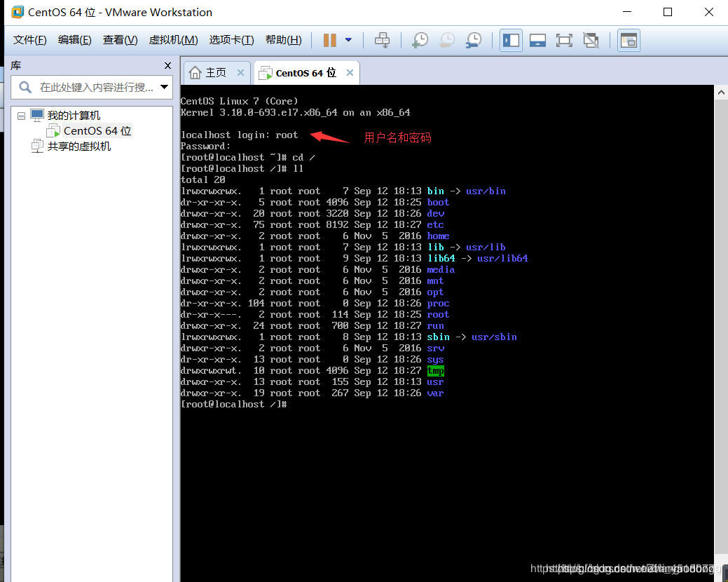This screenshot has height=582, width=728.
Task: Send Ctrl+Alt+Del to the virtual machine
Action: tap(382, 41)
